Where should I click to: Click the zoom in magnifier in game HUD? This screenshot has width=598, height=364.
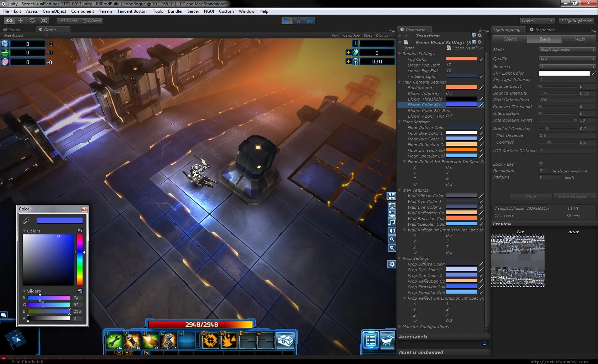(x=392, y=239)
